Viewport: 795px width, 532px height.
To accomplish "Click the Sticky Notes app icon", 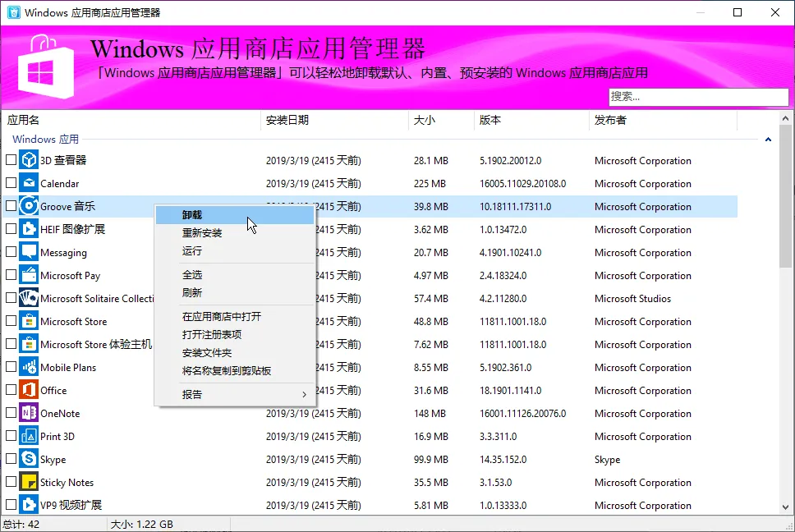I will coord(29,482).
